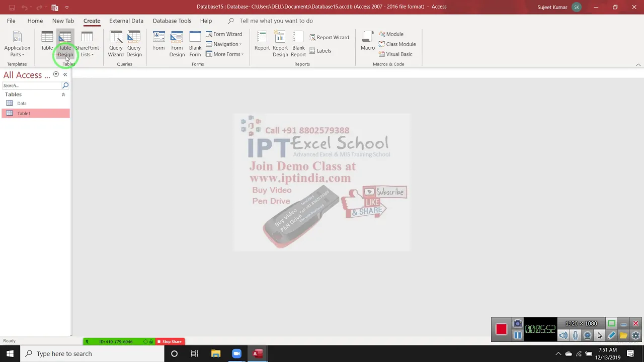
Task: Toggle recorder speaker audio
Action: pyautogui.click(x=563, y=335)
